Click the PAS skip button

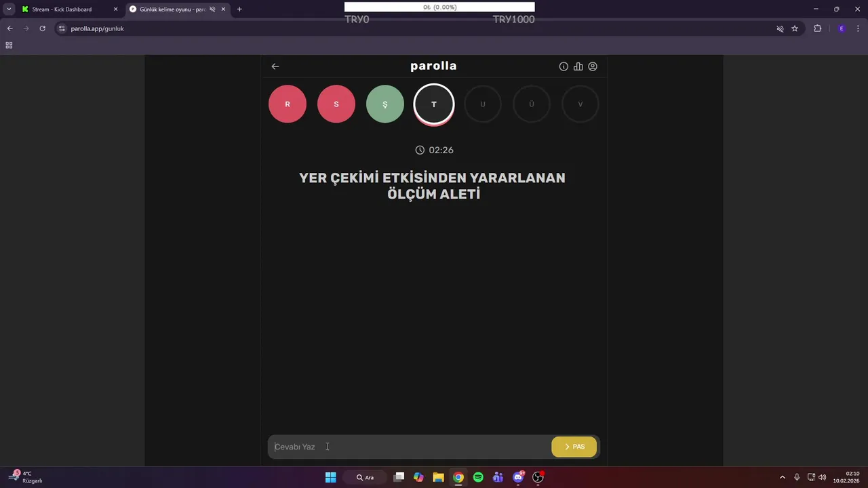pos(574,447)
